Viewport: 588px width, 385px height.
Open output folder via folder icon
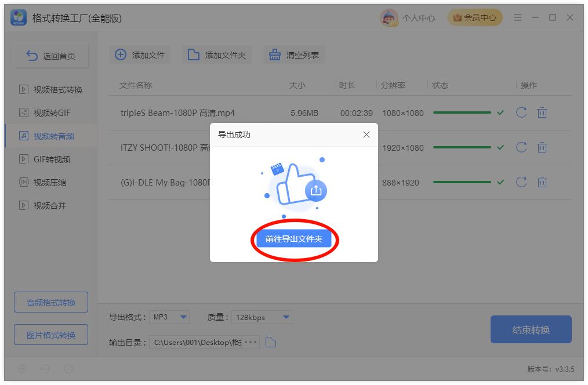[271, 342]
